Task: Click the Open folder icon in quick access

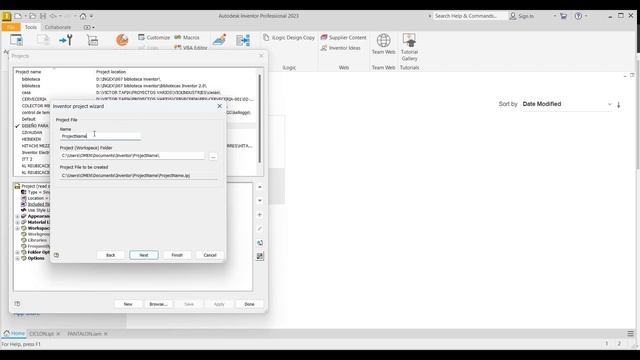Action: (x=32, y=16)
